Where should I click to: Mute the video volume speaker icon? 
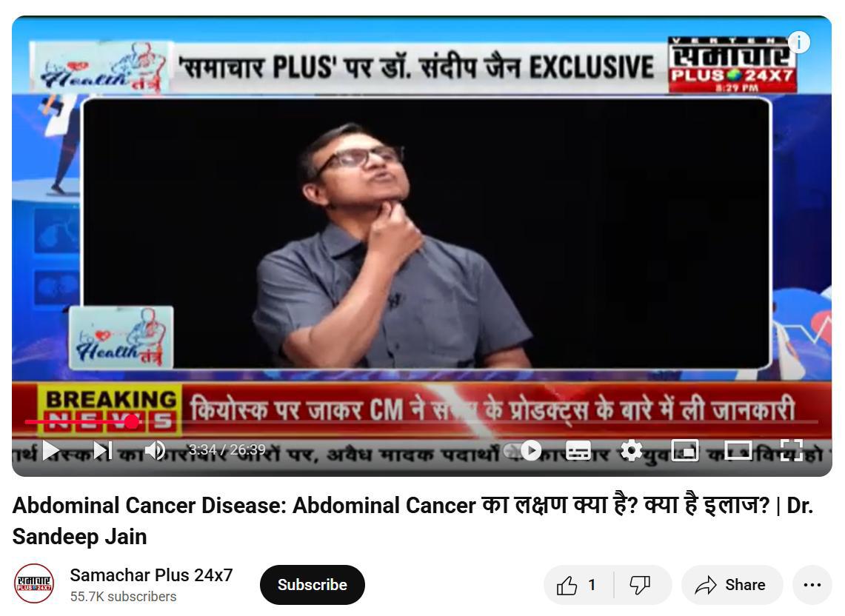coord(155,450)
